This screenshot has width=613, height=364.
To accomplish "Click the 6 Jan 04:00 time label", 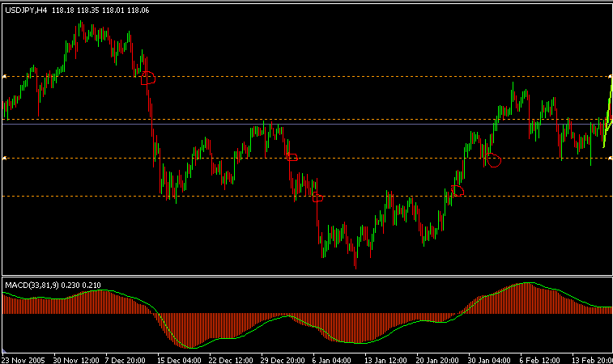I will point(332,360).
